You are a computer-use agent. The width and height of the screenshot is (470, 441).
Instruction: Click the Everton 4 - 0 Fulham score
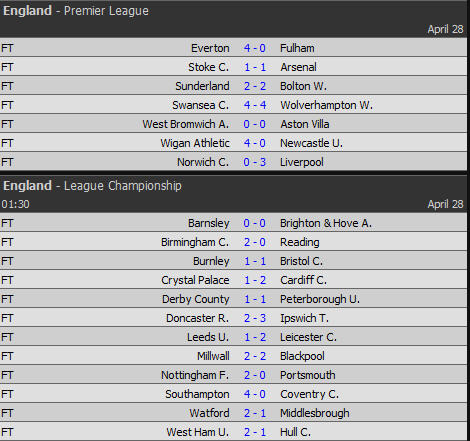point(255,48)
